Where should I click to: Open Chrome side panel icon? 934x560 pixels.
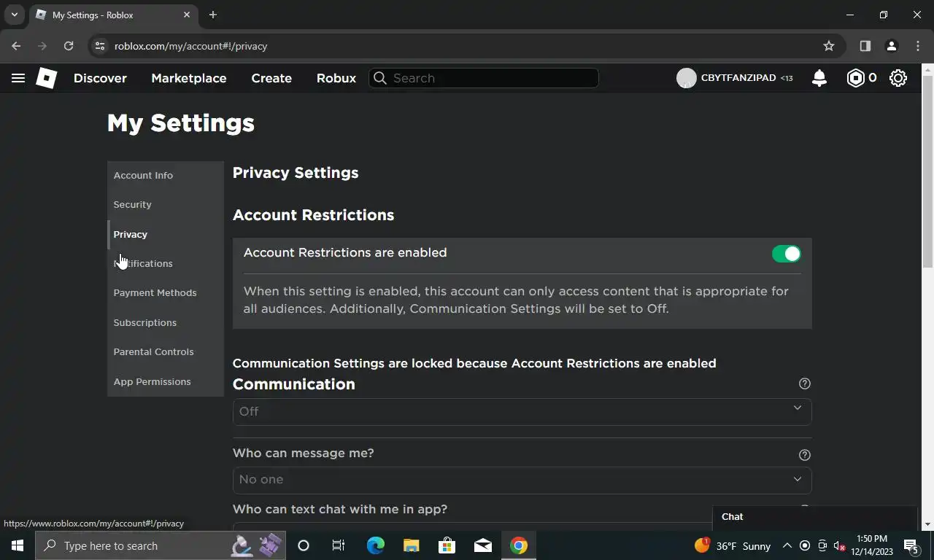point(865,46)
